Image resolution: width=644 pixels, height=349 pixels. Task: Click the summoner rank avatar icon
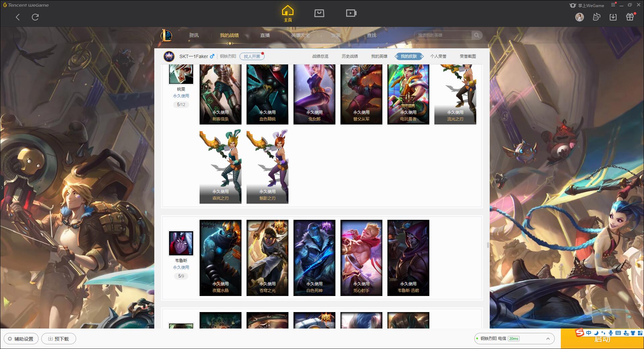[x=169, y=56]
